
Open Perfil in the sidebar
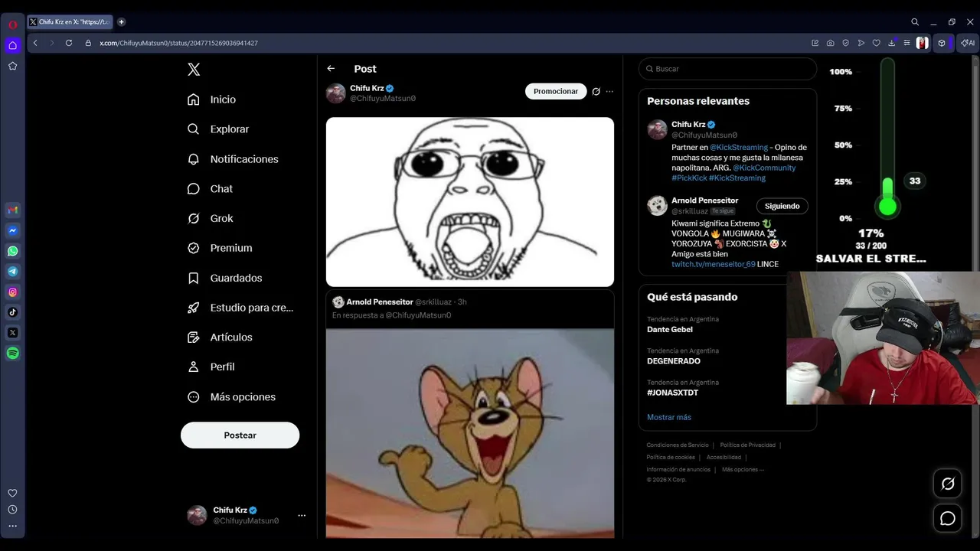211,367
